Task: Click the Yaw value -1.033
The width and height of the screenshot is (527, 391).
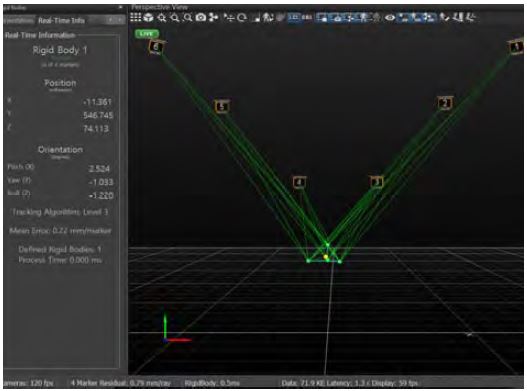Action: [x=101, y=182]
